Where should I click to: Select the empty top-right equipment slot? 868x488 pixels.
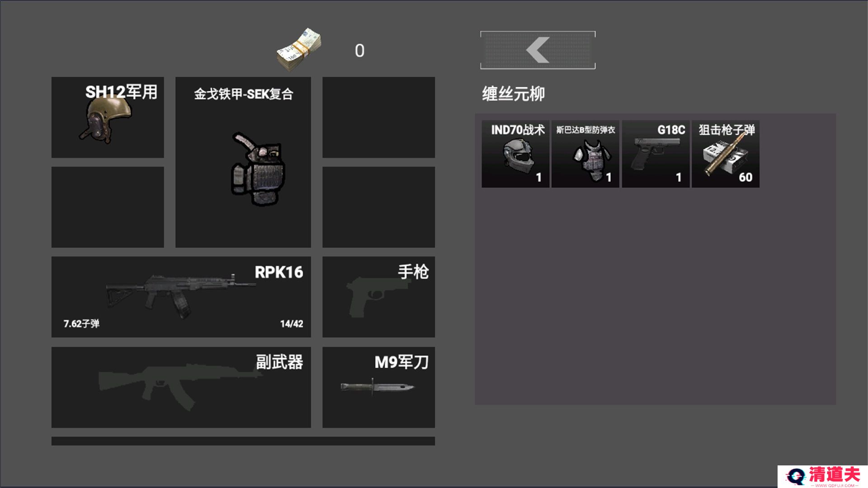(379, 117)
